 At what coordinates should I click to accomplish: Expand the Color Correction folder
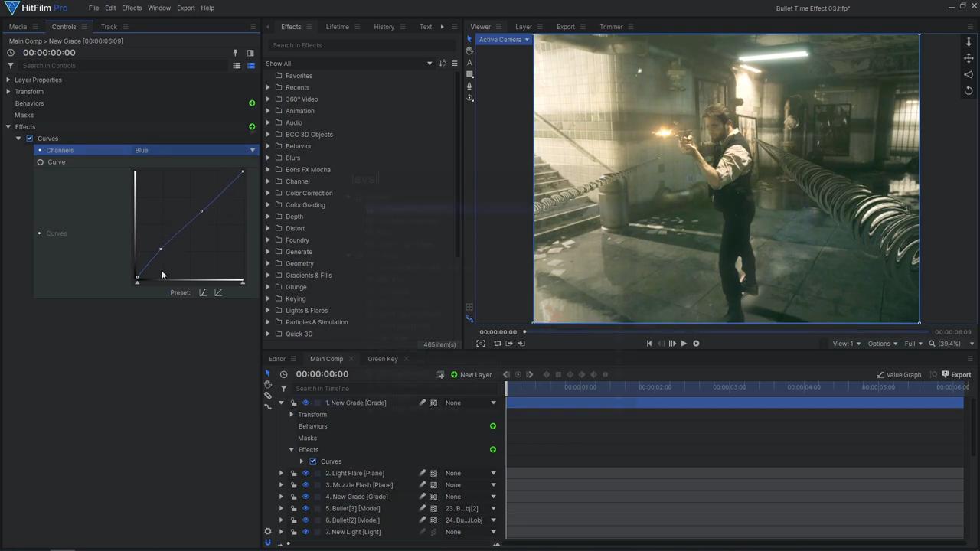pos(268,193)
